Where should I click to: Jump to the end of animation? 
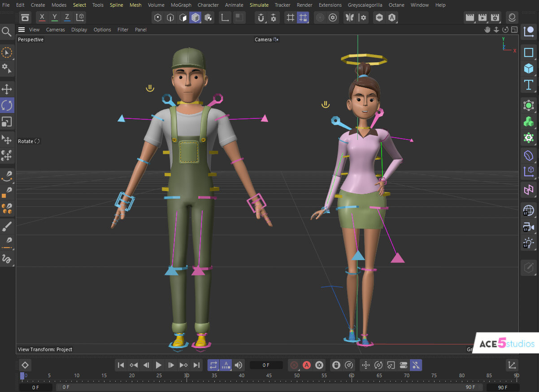(x=196, y=365)
